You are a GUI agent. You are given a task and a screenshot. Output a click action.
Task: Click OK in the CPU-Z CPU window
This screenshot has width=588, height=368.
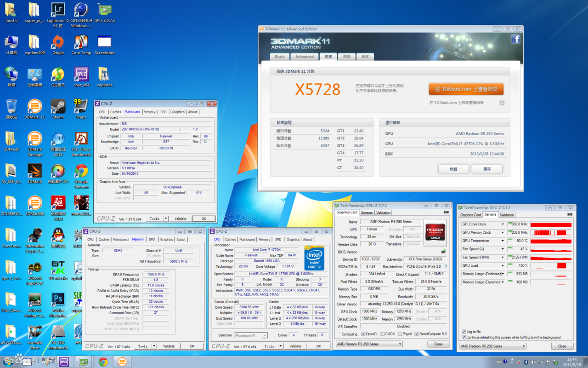click(318, 346)
